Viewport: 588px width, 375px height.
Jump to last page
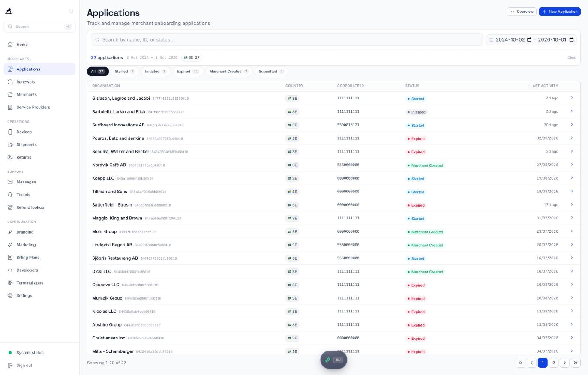[576, 363]
